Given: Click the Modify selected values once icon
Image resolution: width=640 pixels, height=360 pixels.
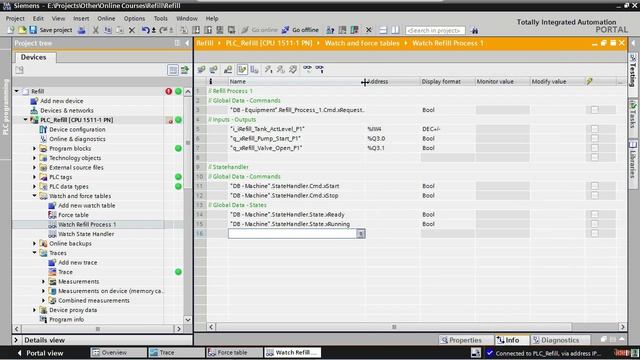Looking at the screenshot, I should [268, 69].
